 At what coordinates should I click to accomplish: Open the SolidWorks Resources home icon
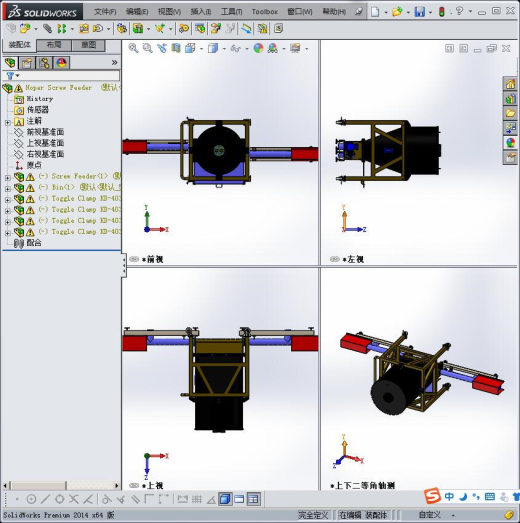[x=510, y=84]
